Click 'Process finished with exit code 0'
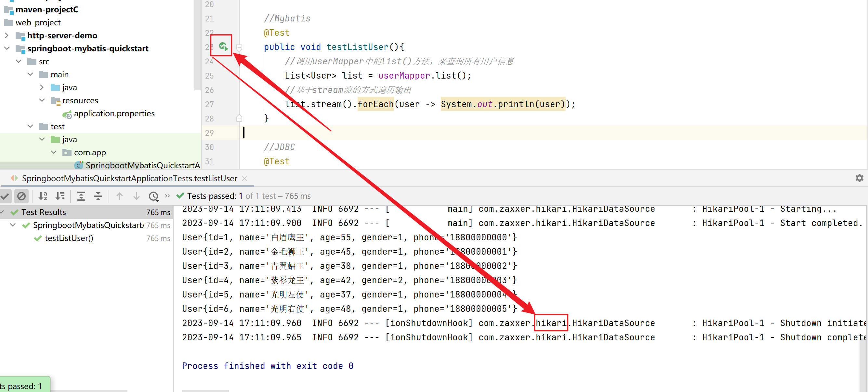This screenshot has width=868, height=392. coord(268,366)
